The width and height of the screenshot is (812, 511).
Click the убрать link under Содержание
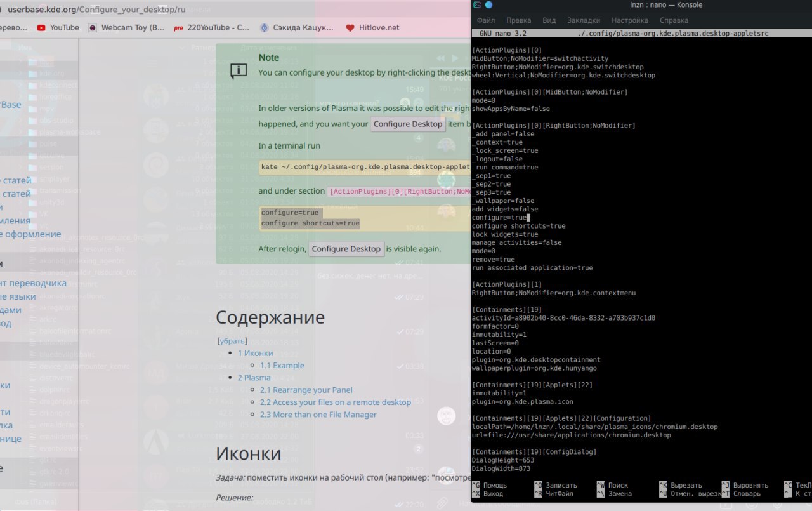tap(232, 341)
